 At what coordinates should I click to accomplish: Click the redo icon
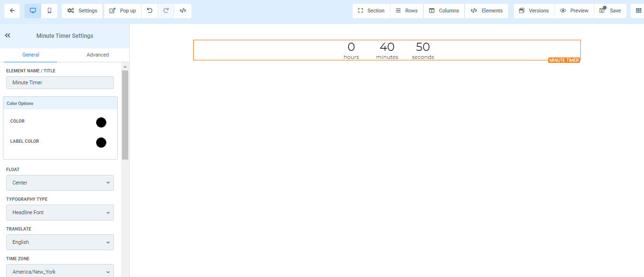tap(166, 11)
